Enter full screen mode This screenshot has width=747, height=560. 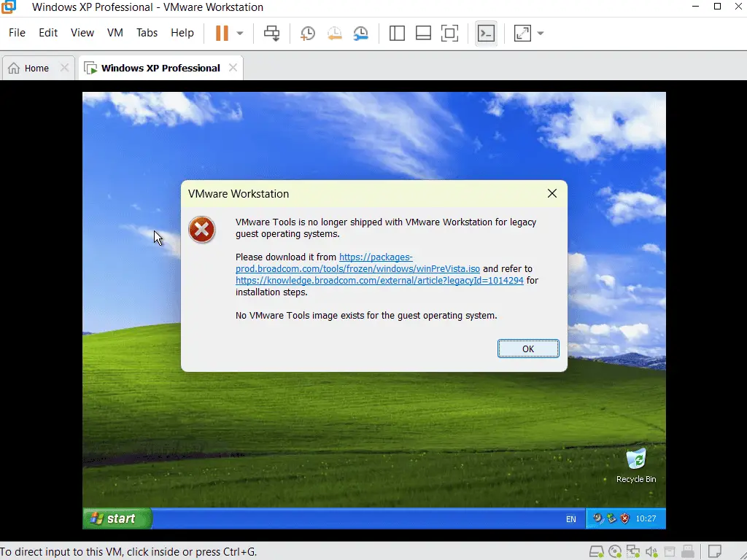point(449,34)
